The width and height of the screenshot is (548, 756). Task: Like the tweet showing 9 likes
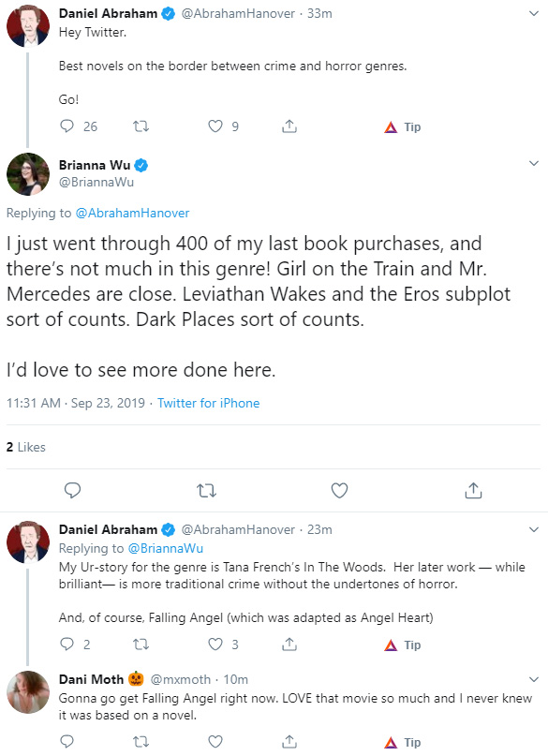[215, 126]
